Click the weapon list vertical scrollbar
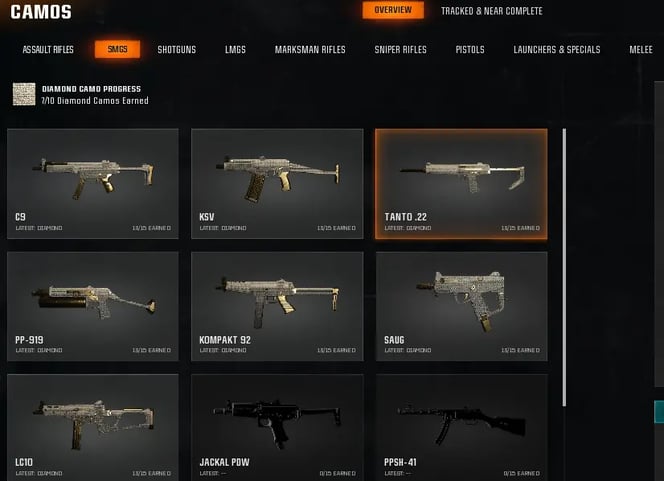664x481 pixels. (564, 268)
